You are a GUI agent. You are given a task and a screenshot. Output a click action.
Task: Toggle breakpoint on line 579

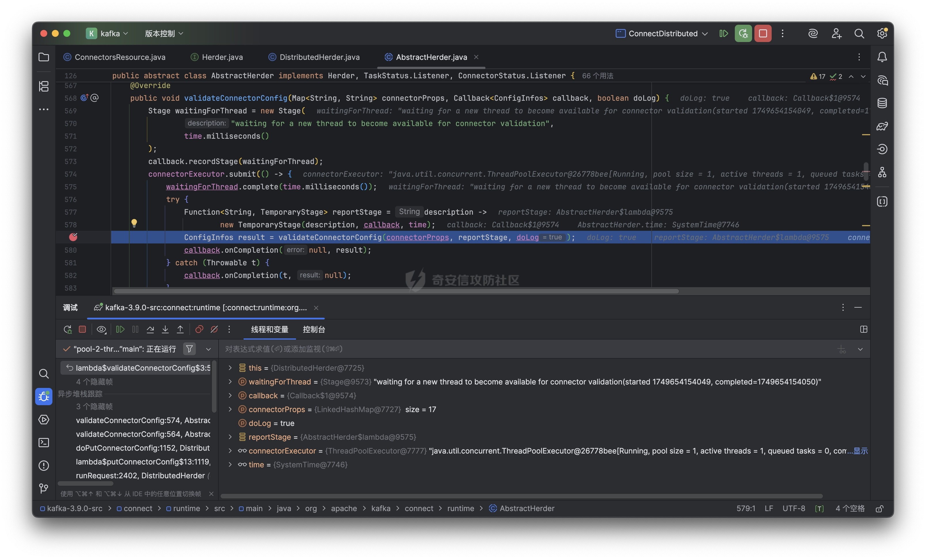[x=73, y=237]
